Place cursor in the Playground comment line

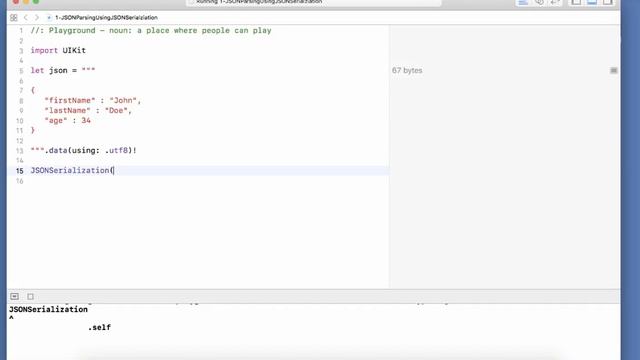tap(151, 31)
